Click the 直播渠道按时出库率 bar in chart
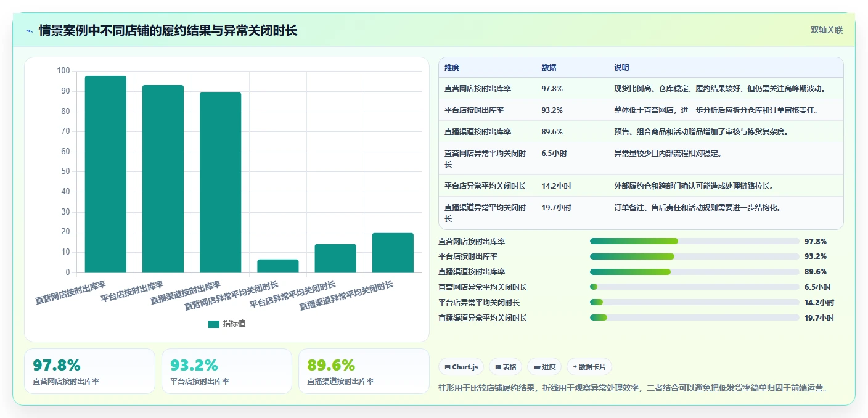 pos(220,182)
